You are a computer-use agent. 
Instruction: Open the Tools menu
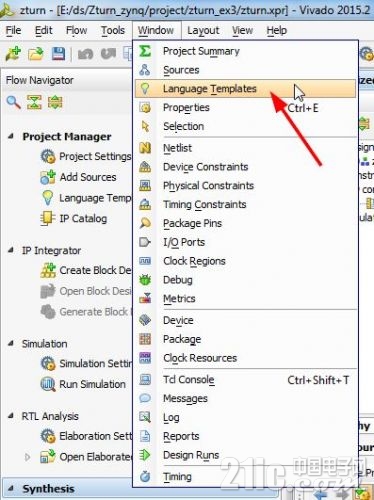pos(113,30)
